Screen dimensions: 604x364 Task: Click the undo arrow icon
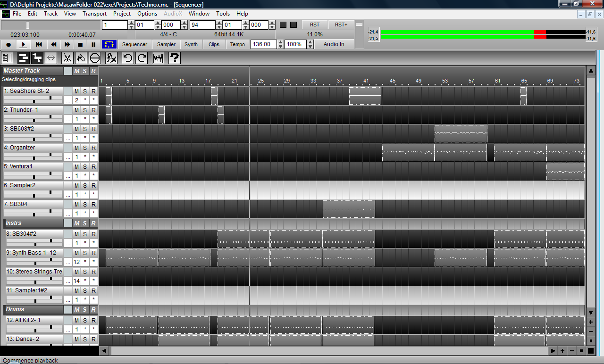[127, 58]
